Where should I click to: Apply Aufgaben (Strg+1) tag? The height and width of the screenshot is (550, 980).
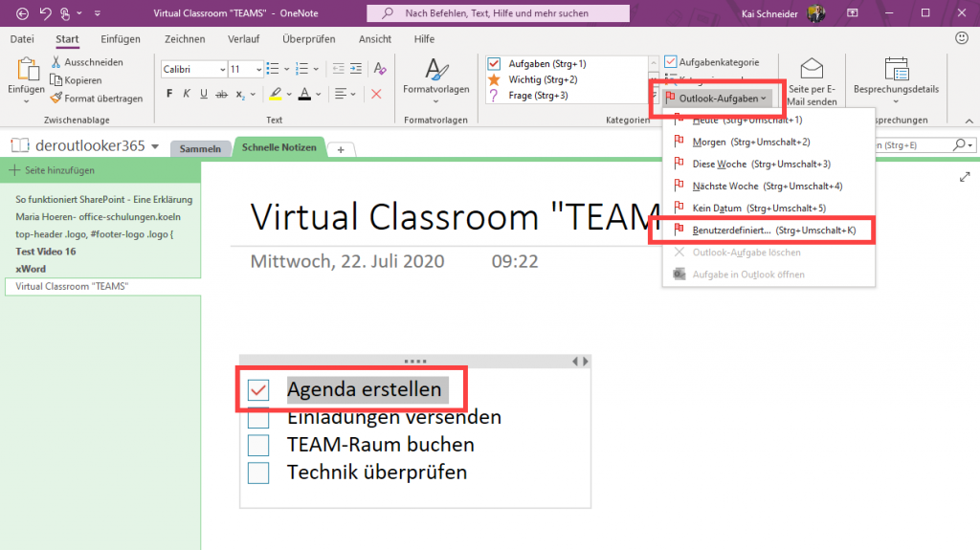pyautogui.click(x=566, y=64)
